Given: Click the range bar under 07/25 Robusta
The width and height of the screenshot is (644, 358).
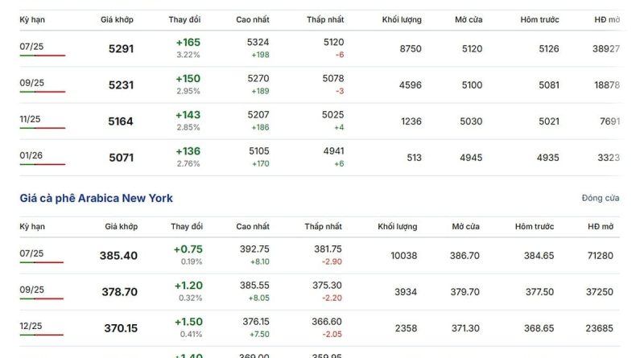Looking at the screenshot, I should 43,55.
